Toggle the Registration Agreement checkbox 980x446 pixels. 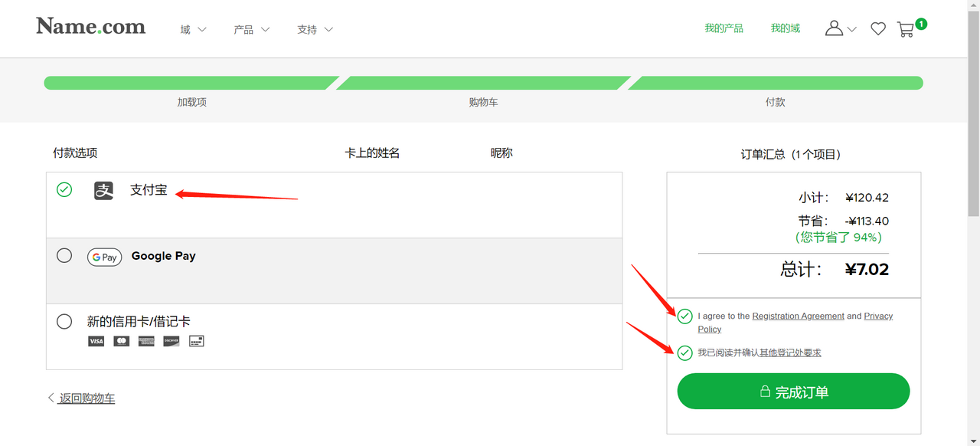pos(684,316)
